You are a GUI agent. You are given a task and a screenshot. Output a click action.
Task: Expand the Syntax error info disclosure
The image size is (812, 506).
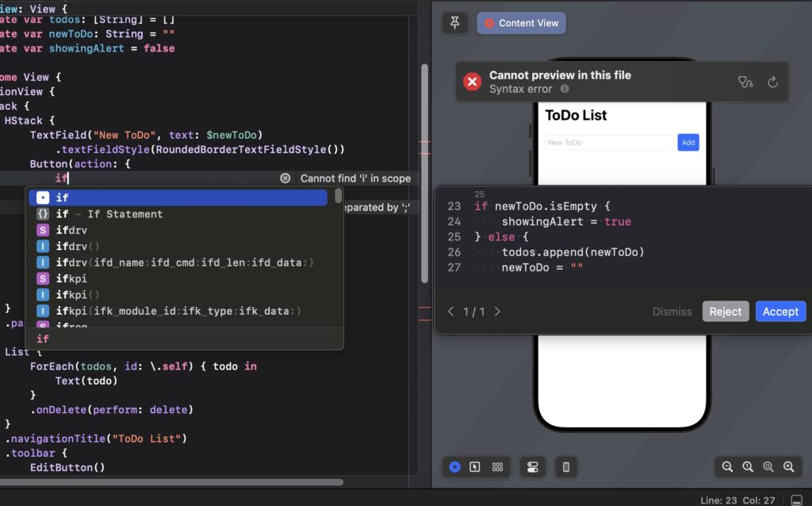point(563,89)
